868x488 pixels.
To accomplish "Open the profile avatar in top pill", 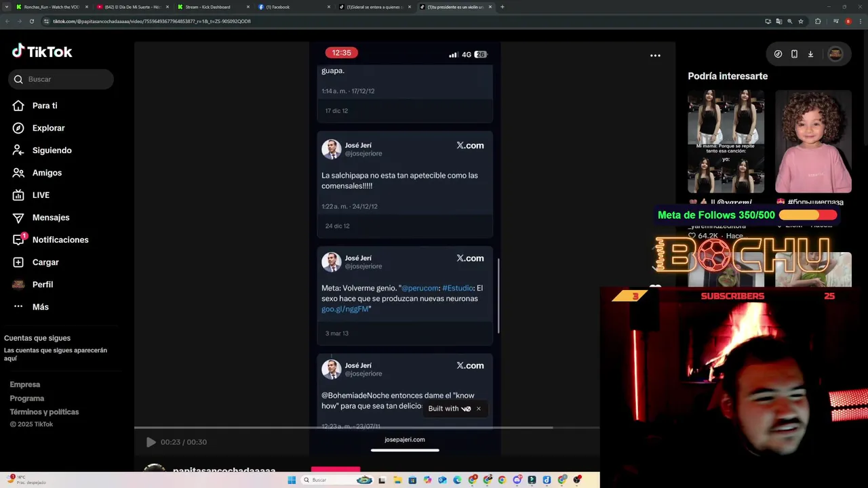I will click(x=835, y=54).
